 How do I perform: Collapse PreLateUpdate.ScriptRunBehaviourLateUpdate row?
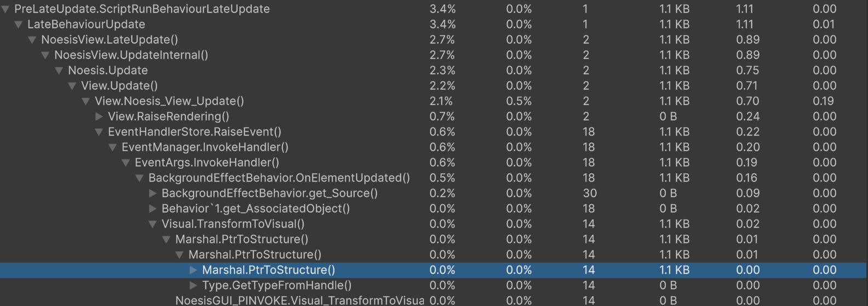(x=5, y=9)
